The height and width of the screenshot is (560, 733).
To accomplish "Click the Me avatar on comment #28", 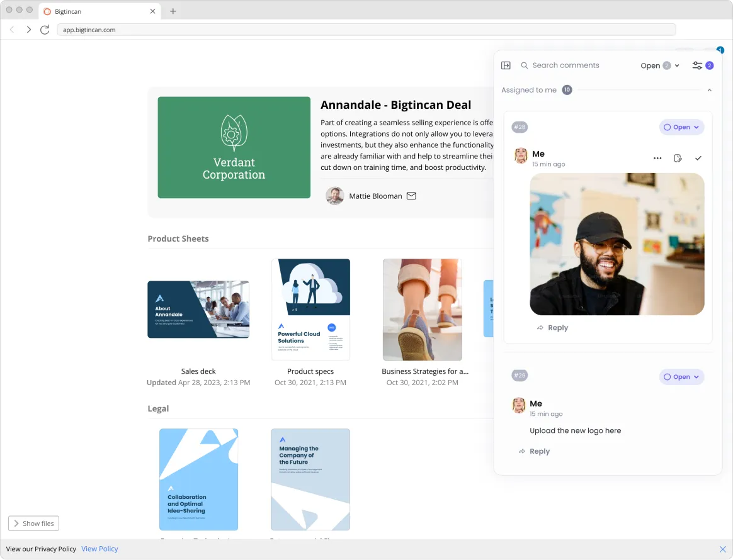I will [521, 155].
